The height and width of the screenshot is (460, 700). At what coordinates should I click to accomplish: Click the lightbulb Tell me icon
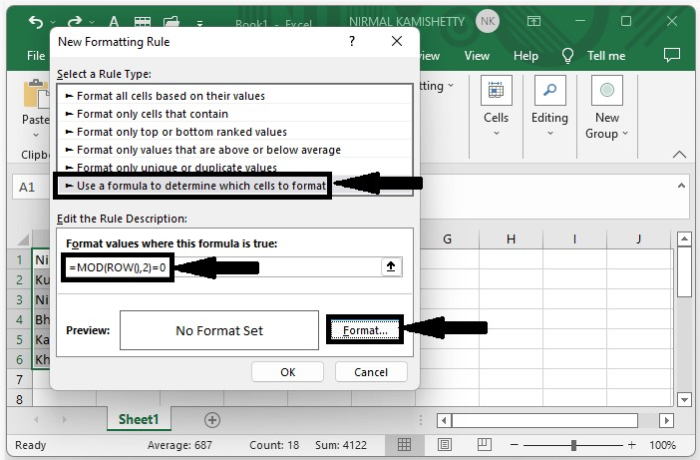567,56
